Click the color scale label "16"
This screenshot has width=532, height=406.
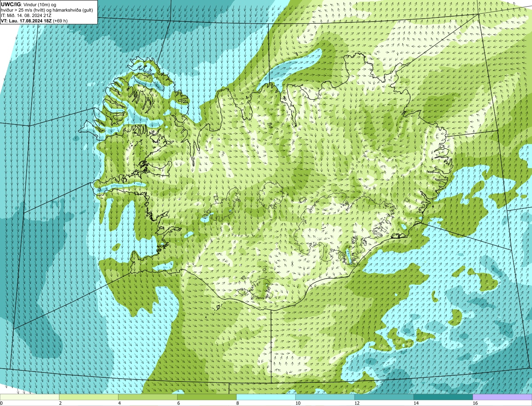[475, 403]
